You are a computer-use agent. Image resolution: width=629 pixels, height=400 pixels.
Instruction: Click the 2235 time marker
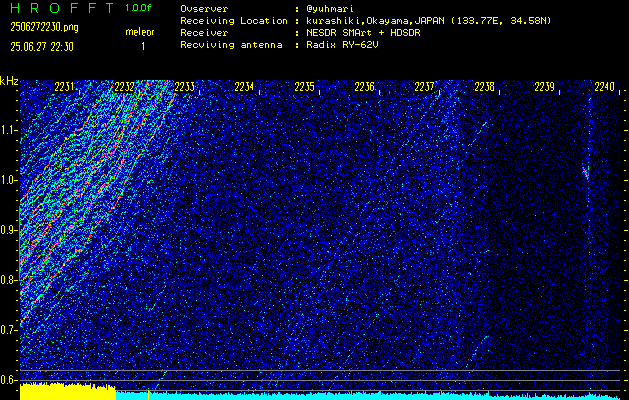click(305, 87)
